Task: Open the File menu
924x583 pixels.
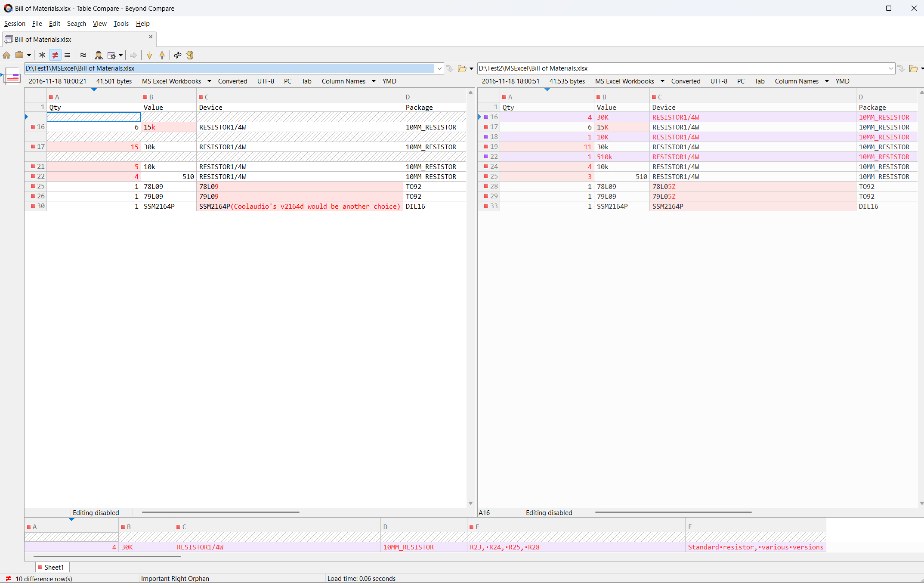Action: (x=37, y=24)
